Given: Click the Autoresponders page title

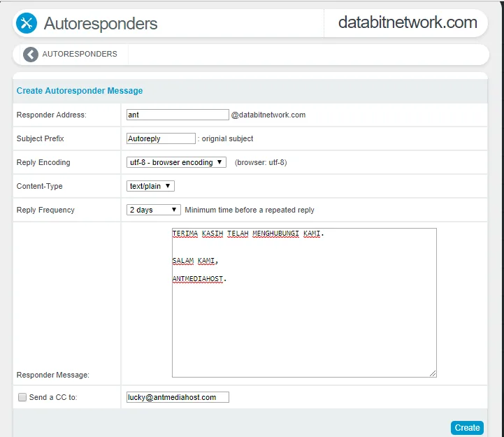Looking at the screenshot, I should tap(101, 23).
